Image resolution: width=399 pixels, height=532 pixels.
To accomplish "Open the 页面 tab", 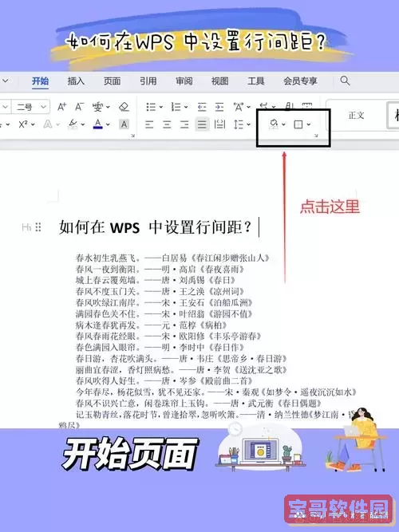I will point(112,81).
